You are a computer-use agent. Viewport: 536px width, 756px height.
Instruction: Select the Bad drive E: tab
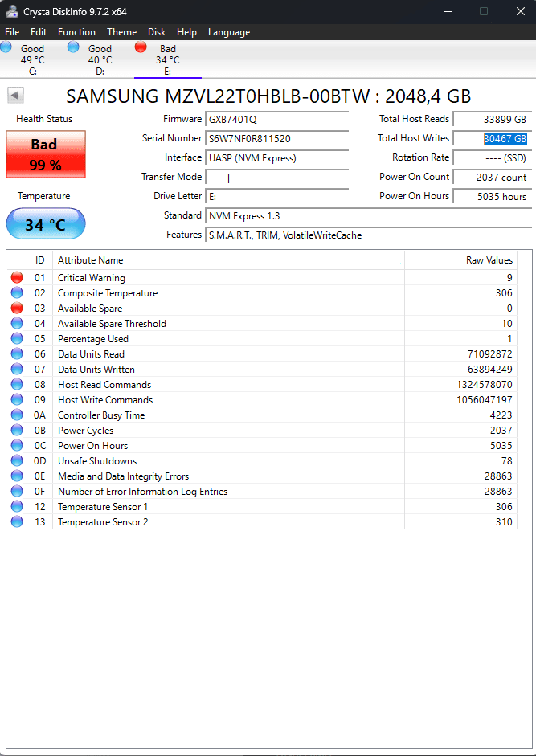[x=167, y=59]
